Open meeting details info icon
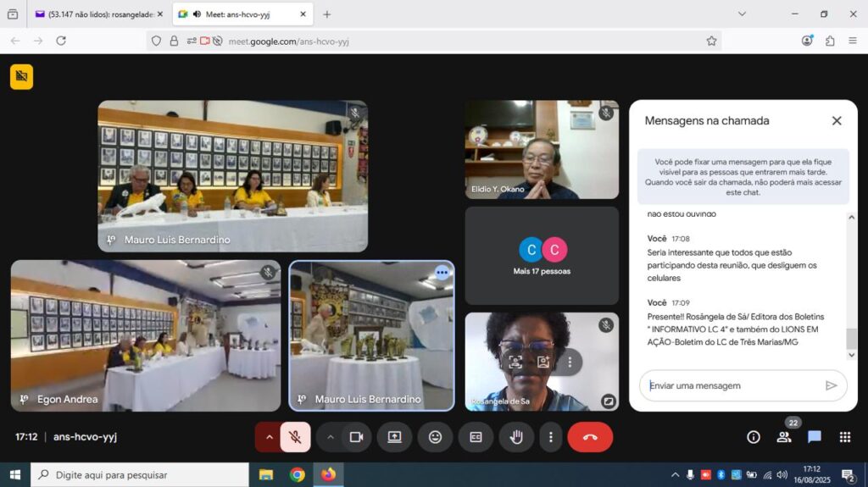This screenshot has height=487, width=868. [753, 437]
